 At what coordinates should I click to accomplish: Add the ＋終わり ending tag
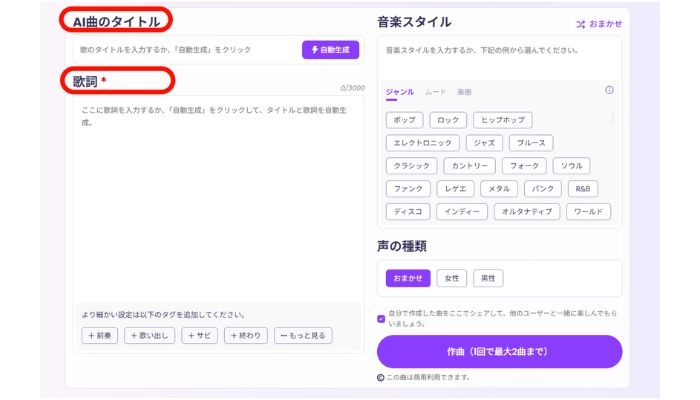[x=245, y=336]
